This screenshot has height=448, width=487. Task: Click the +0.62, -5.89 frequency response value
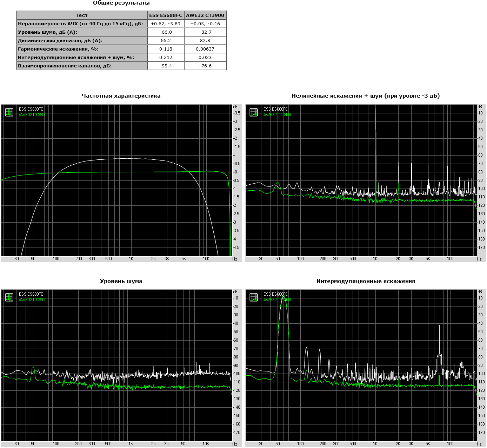click(x=166, y=24)
